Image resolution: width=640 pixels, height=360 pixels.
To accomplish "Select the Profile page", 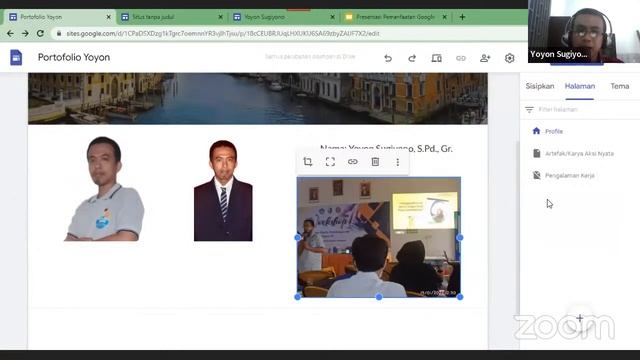I will [x=554, y=131].
